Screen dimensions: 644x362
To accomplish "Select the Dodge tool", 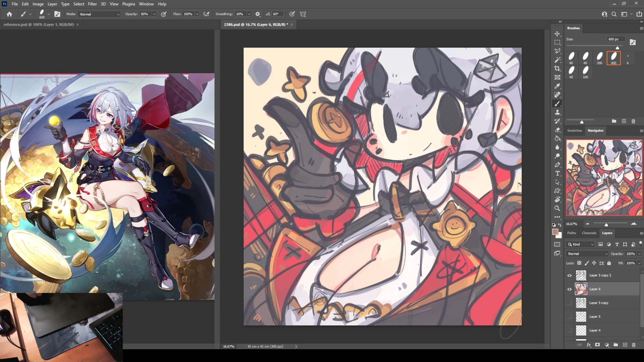I will point(557,156).
